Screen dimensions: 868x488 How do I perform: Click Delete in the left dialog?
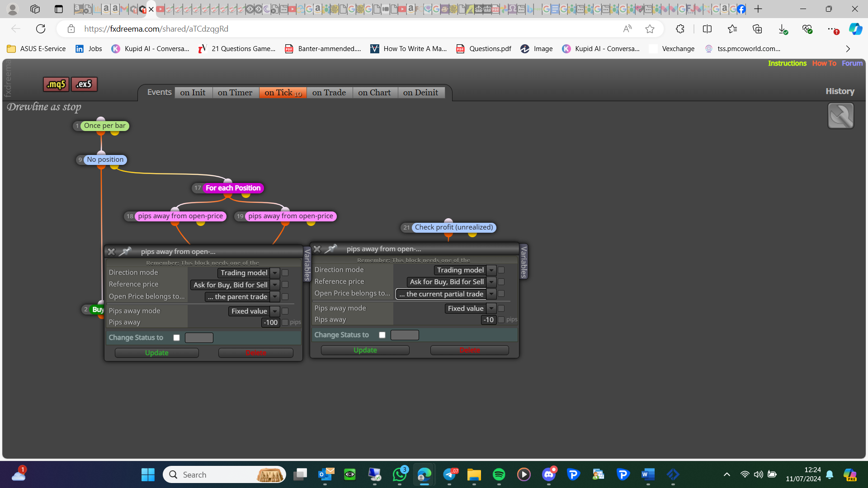256,353
